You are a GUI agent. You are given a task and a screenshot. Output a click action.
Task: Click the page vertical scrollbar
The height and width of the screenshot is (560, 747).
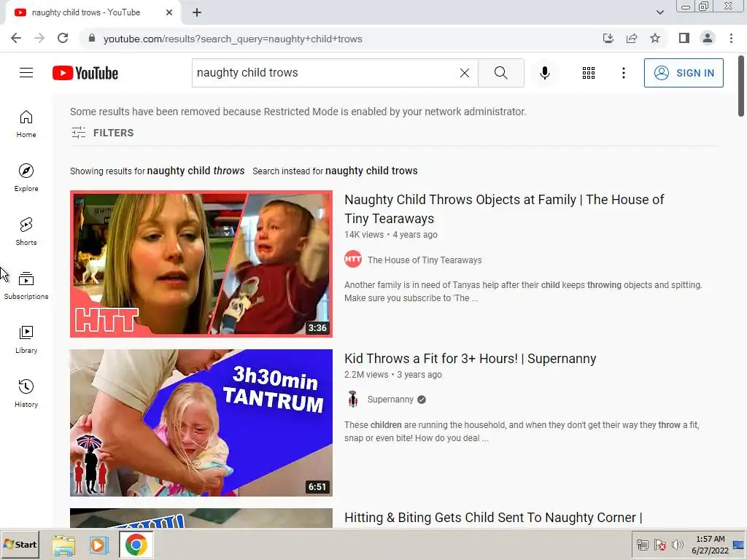pos(741,86)
